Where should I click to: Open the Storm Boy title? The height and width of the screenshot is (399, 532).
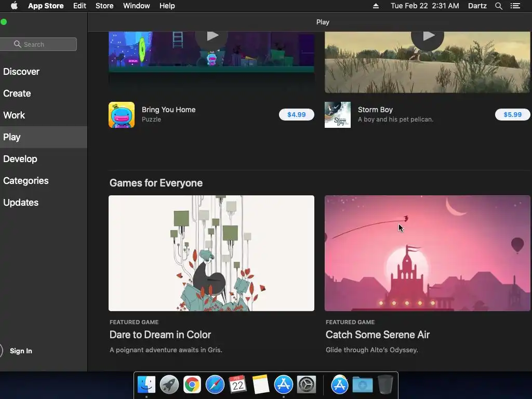pos(375,110)
